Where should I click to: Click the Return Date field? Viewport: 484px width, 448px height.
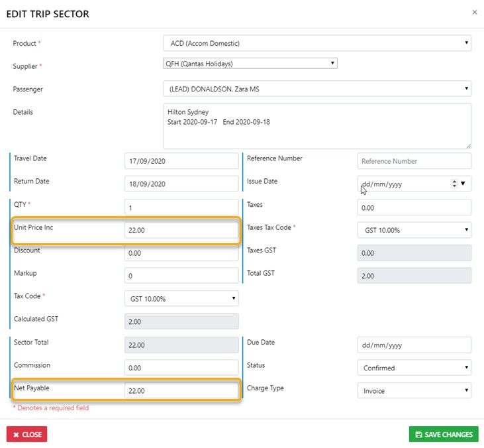181,184
